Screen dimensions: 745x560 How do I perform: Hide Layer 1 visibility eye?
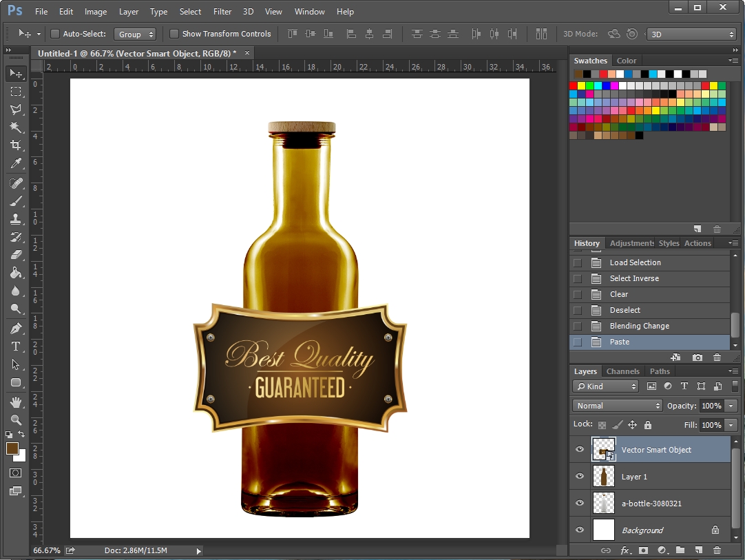tap(580, 476)
